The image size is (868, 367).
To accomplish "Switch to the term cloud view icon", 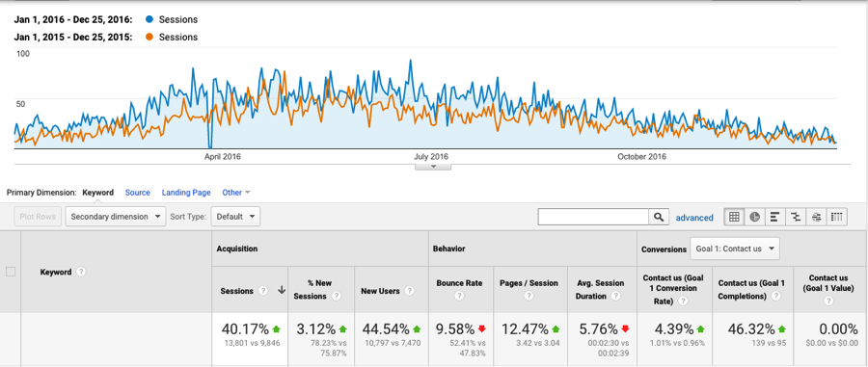I will click(816, 218).
